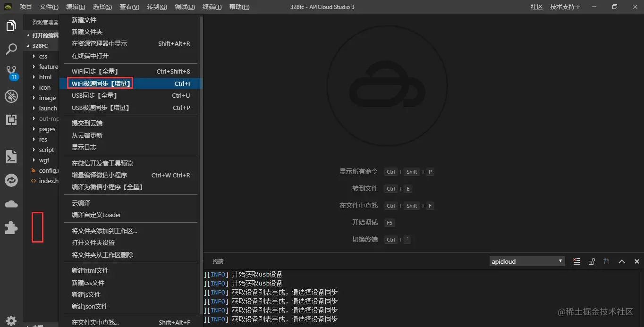644x327 pixels.
Task: Open the 终端(T) menu
Action: [x=212, y=7]
